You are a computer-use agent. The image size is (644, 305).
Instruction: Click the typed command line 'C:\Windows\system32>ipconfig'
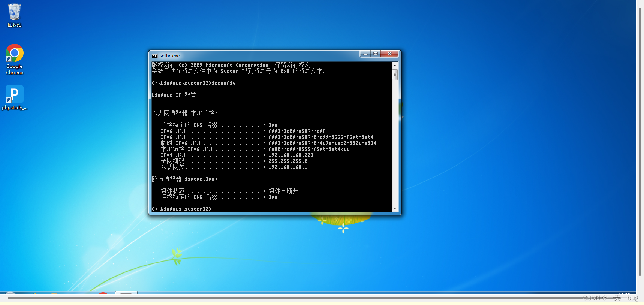tap(193, 83)
